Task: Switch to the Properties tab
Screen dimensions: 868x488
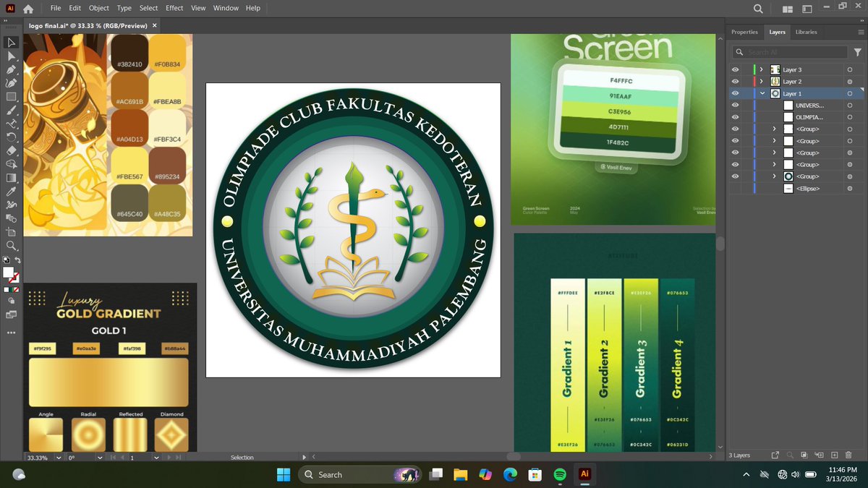Action: (x=744, y=32)
